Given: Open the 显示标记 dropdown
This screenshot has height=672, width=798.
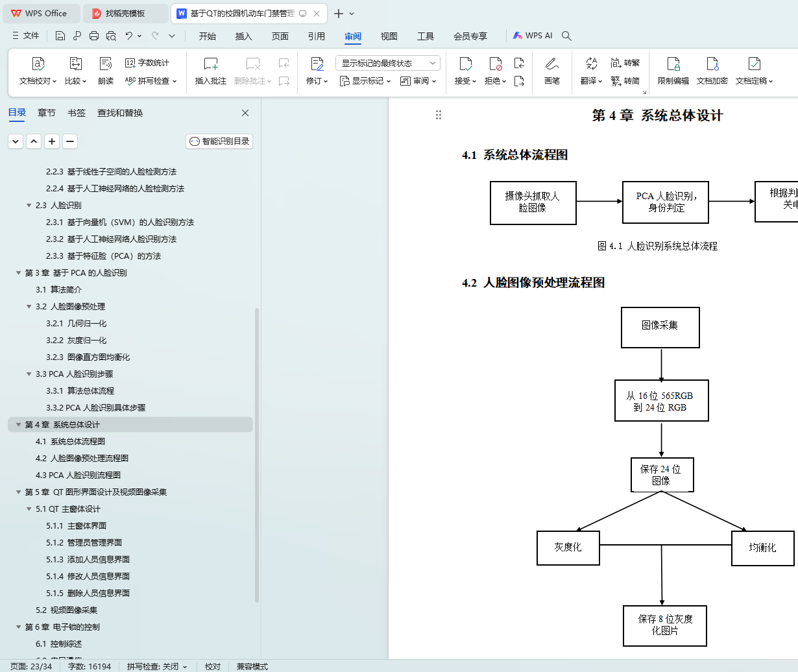Looking at the screenshot, I should [x=365, y=81].
